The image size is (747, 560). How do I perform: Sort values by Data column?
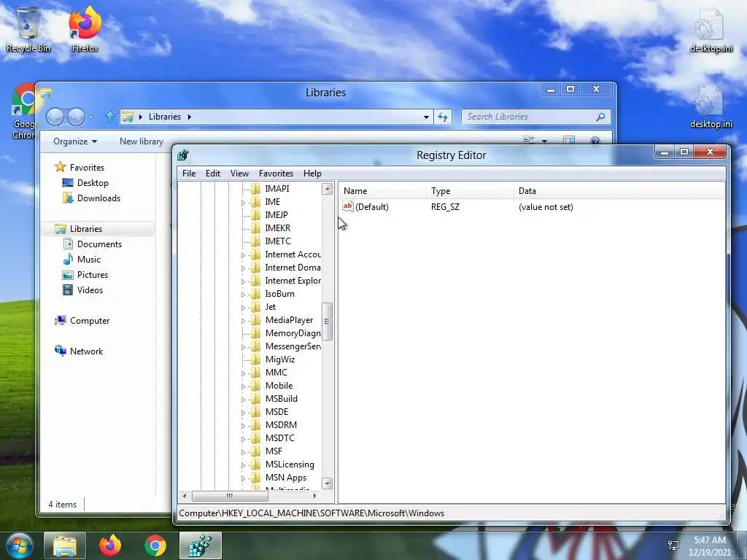tap(619, 191)
